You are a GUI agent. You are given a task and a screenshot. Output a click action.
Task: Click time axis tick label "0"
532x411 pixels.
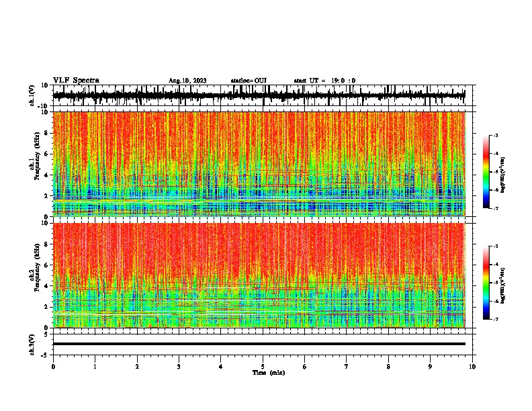point(53,367)
